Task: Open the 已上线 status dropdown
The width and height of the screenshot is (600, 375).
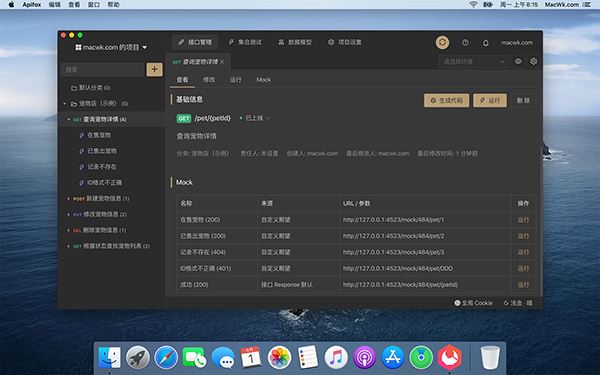Action: point(255,118)
